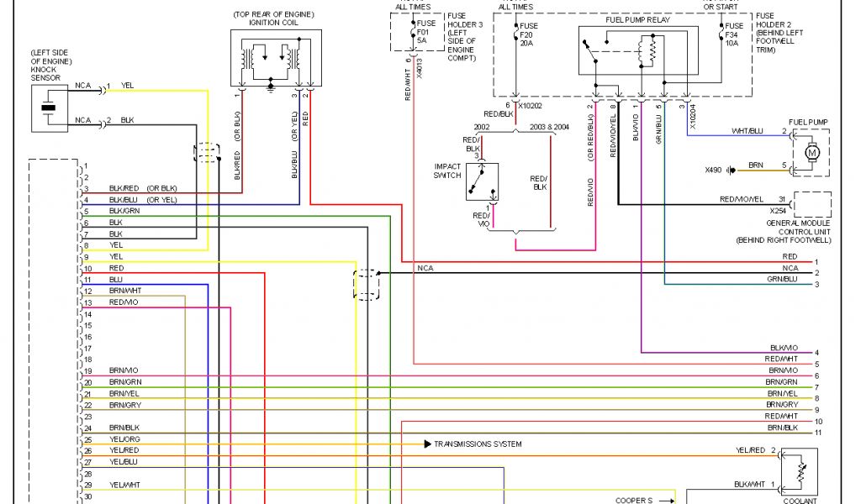Image resolution: width=861 pixels, height=504 pixels.
Task: Click the shield symbol on the NCA wire
Action: 366,284
